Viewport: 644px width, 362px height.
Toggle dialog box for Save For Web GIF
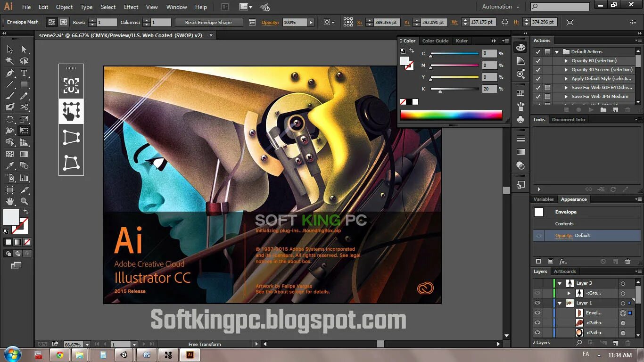(x=547, y=88)
